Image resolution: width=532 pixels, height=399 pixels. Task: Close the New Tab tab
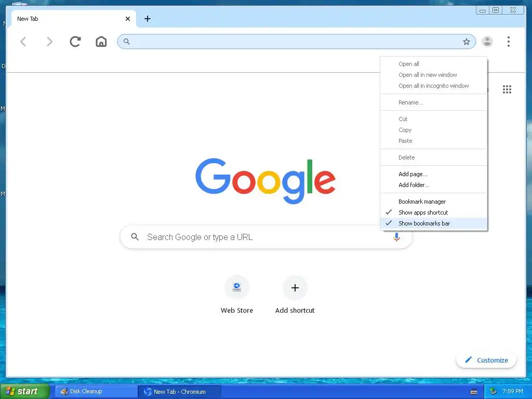tap(128, 19)
